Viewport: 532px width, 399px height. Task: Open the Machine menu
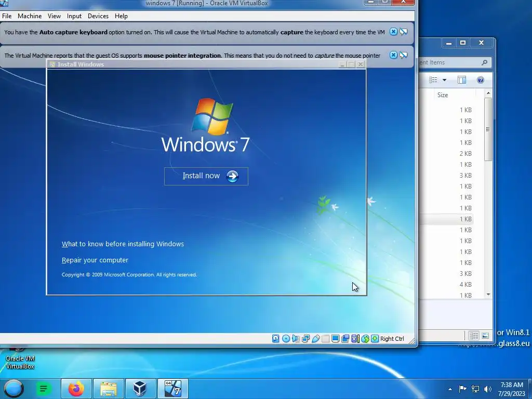tap(30, 16)
